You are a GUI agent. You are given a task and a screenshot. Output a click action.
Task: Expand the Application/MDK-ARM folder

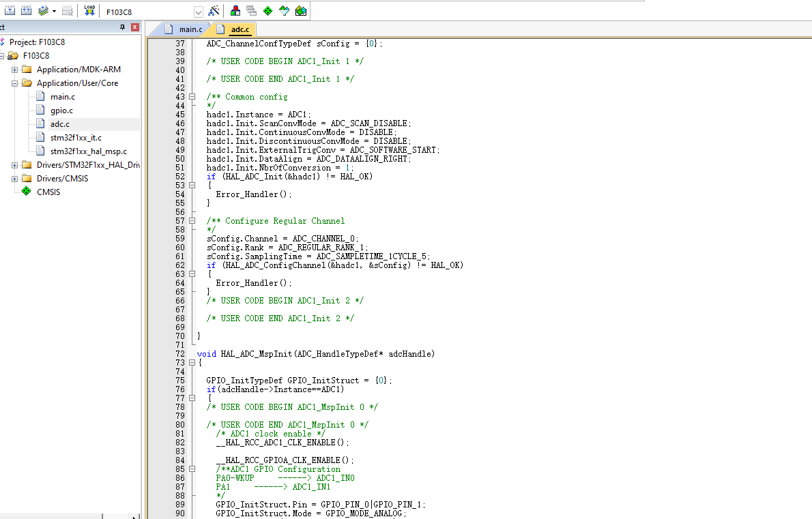pyautogui.click(x=14, y=70)
